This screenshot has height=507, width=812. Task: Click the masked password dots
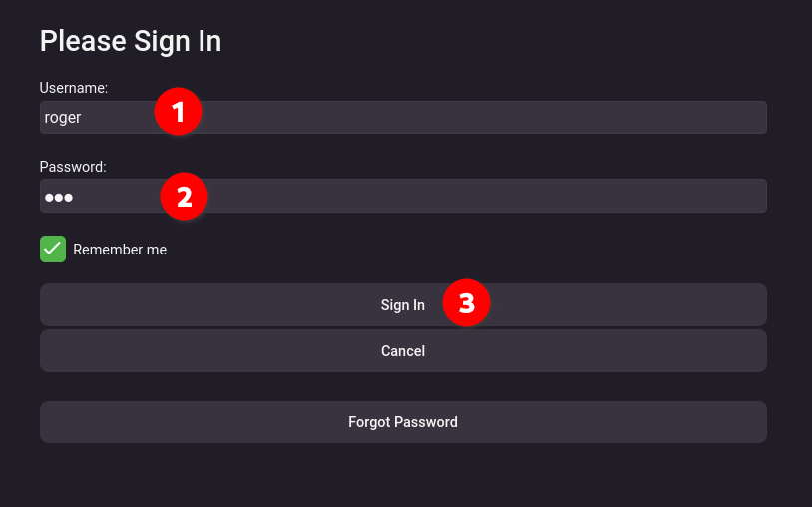59,197
